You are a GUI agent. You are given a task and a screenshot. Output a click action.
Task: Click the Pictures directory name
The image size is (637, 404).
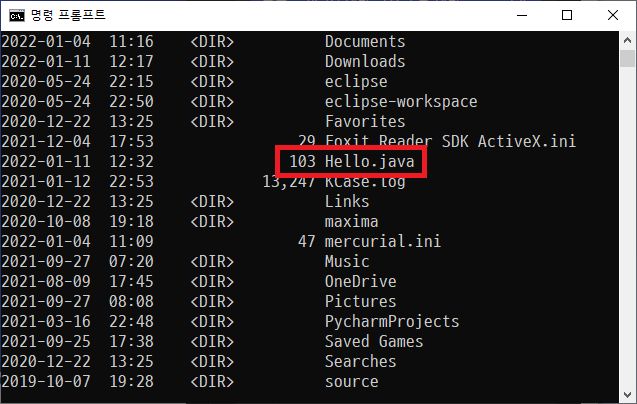(360, 302)
